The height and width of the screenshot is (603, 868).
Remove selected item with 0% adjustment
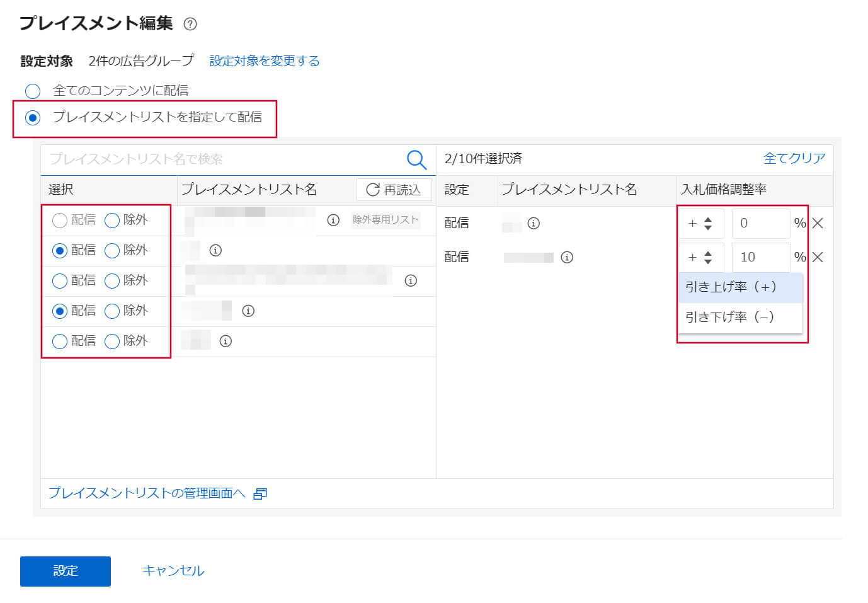tap(818, 223)
